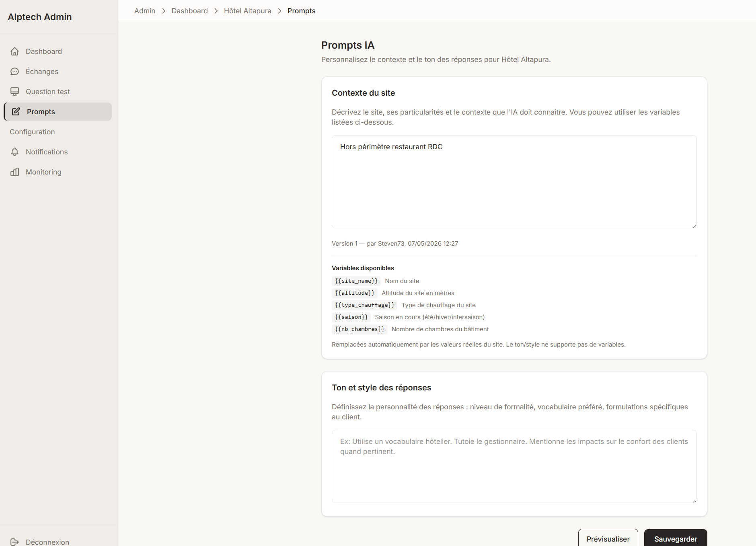Go to Question test page
The width and height of the screenshot is (756, 546).
click(x=58, y=92)
